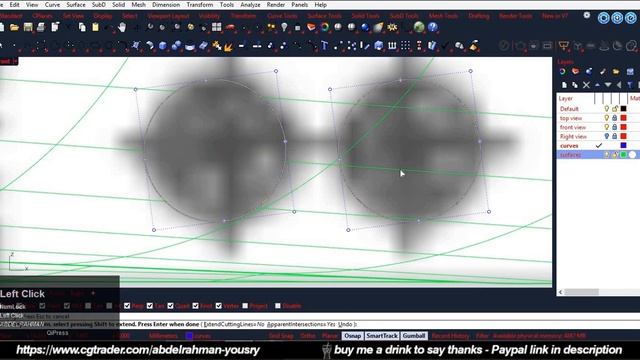Open the current layer dropdown showing curves
The width and height of the screenshot is (640, 360).
click(199, 336)
